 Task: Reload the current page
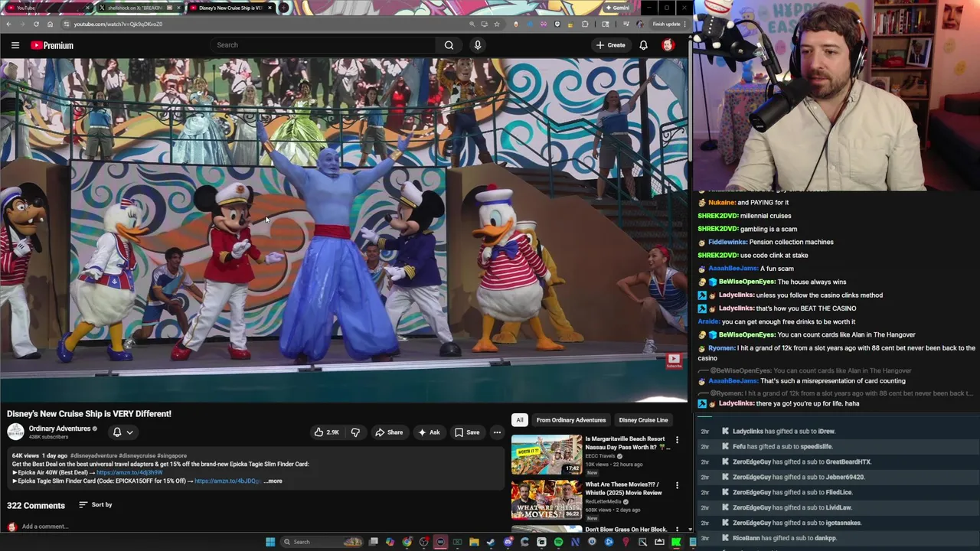pos(36,24)
